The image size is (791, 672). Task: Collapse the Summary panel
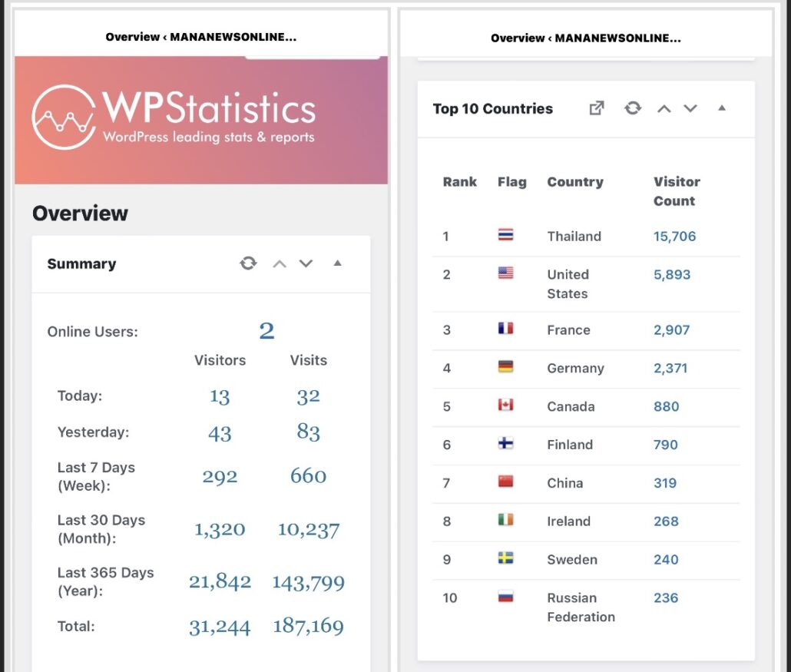tap(337, 263)
